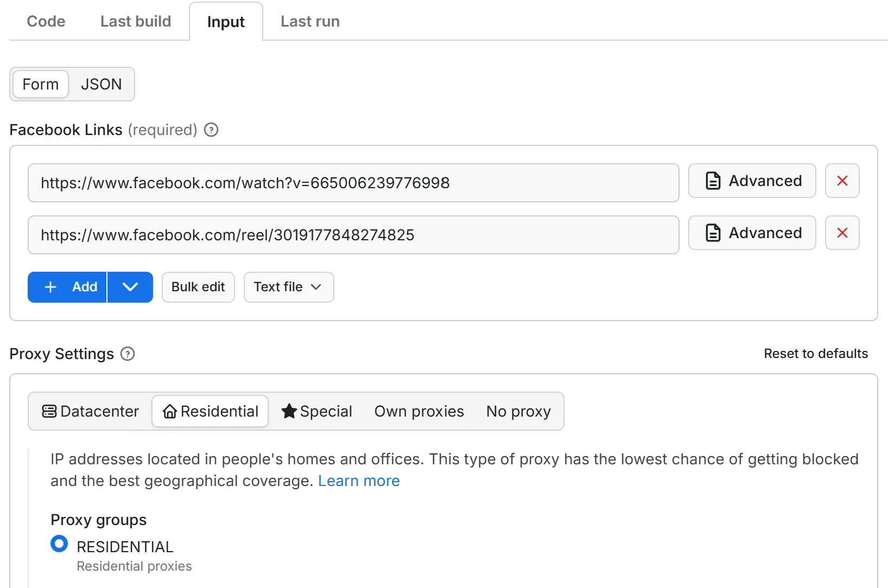Viewport: 888px width, 588px height.
Task: Open the Proxy Settings help tooltip
Action: (x=128, y=354)
